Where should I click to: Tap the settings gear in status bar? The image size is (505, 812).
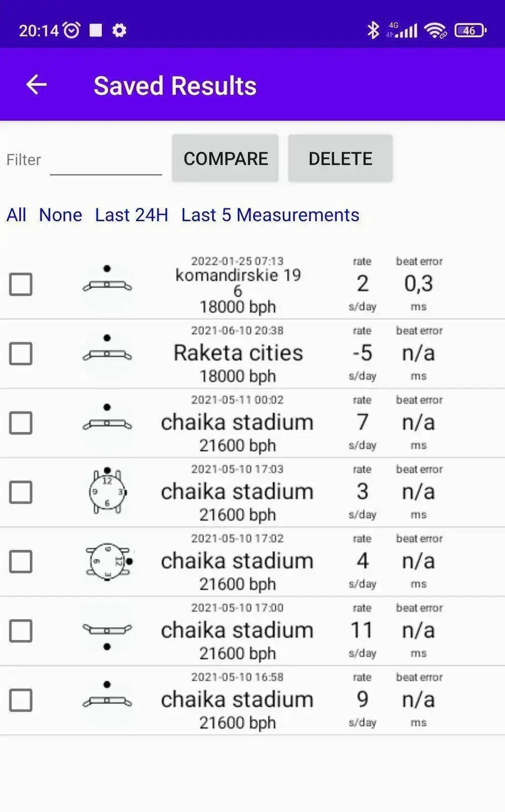(x=119, y=30)
